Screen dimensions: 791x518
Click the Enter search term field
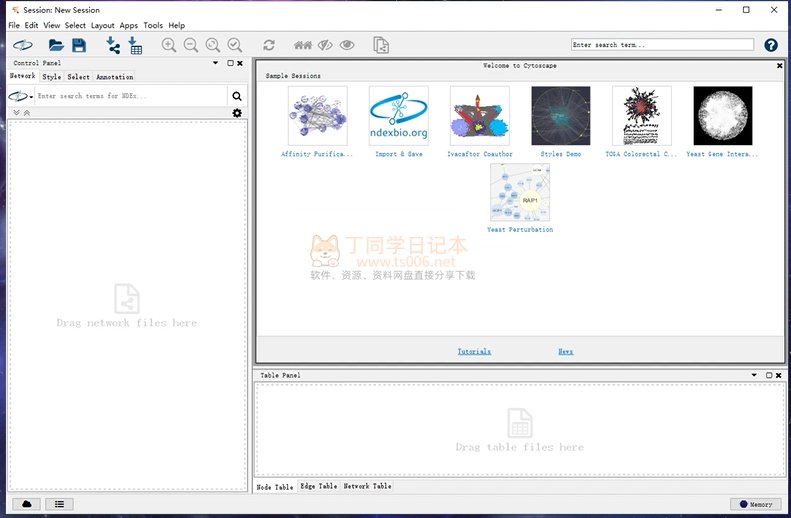point(662,45)
